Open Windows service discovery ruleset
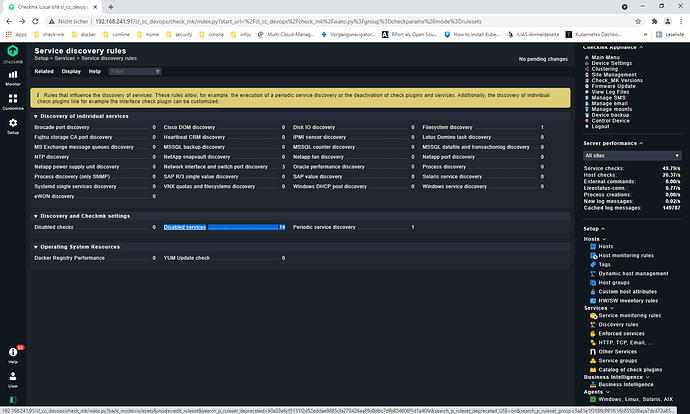Image resolution: width=690 pixels, height=414 pixels. point(455,187)
